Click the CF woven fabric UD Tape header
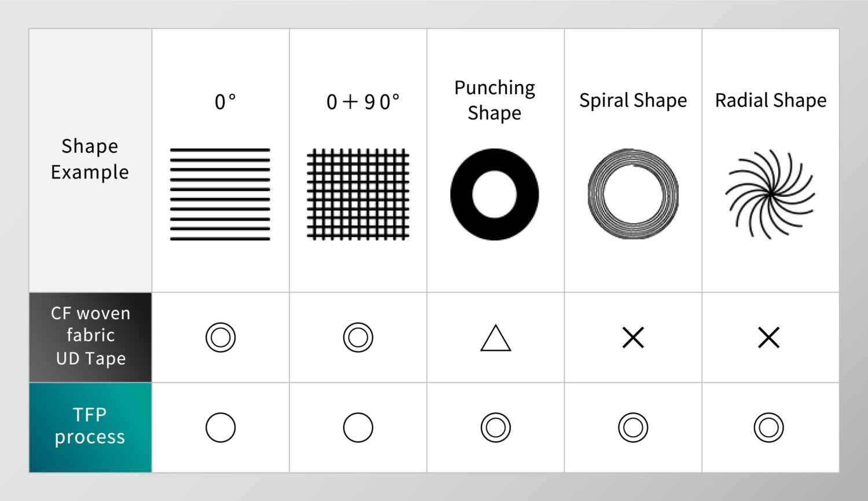The width and height of the screenshot is (868, 501). pyautogui.click(x=90, y=337)
